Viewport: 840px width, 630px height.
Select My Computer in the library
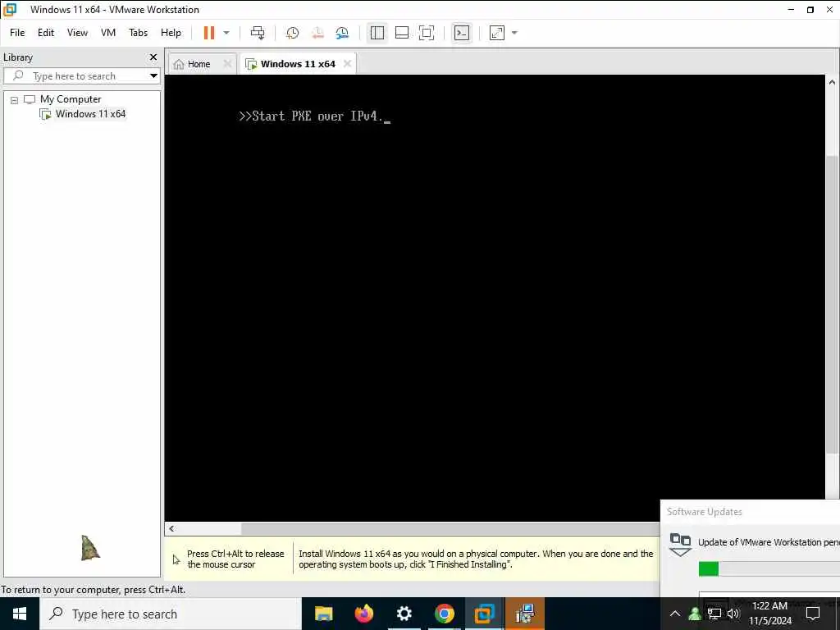(71, 99)
